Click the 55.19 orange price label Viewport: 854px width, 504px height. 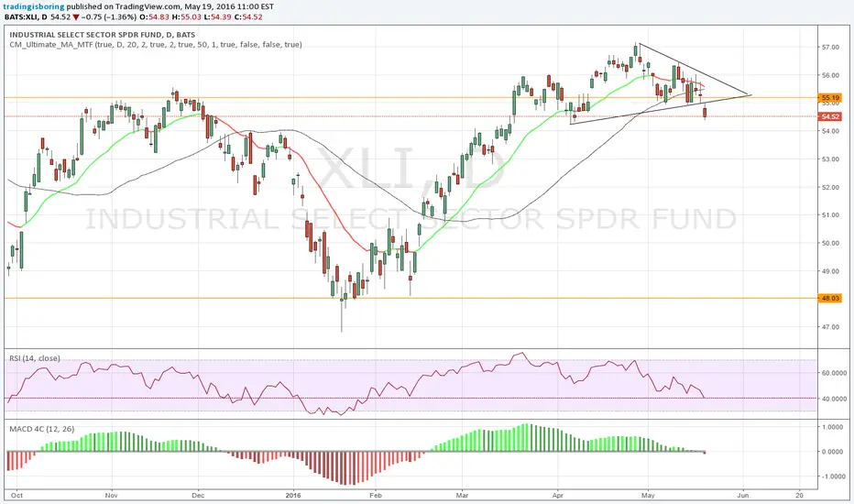click(830, 98)
